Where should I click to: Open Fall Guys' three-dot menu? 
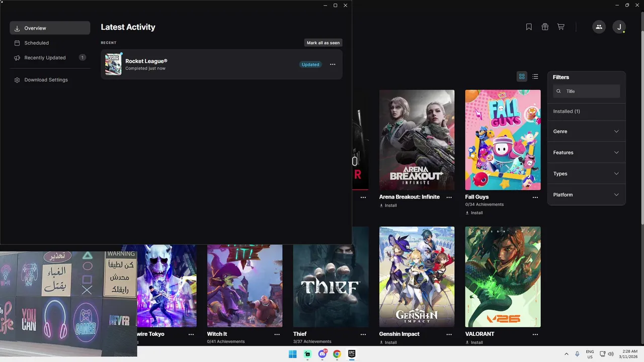pos(535,198)
